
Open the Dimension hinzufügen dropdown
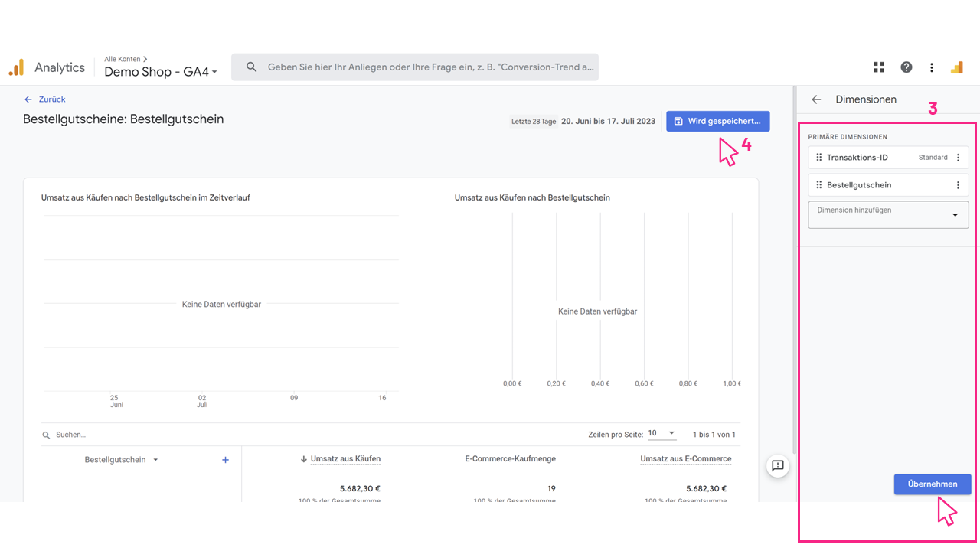889,214
